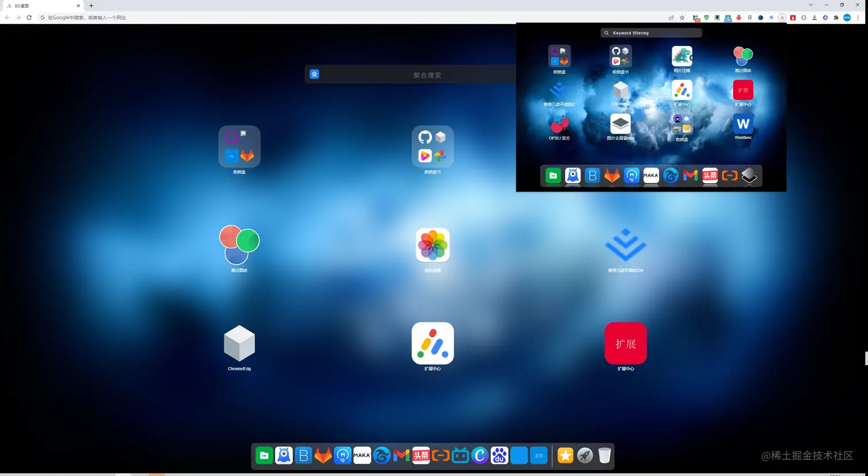Open Baidu paw icon in main dock
The height and width of the screenshot is (476, 868).
[x=499, y=455]
